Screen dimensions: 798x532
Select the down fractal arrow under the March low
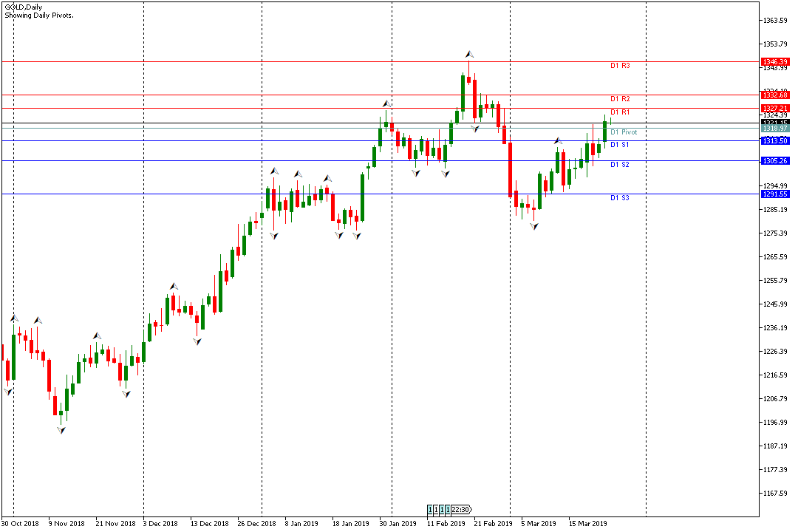coord(533,226)
